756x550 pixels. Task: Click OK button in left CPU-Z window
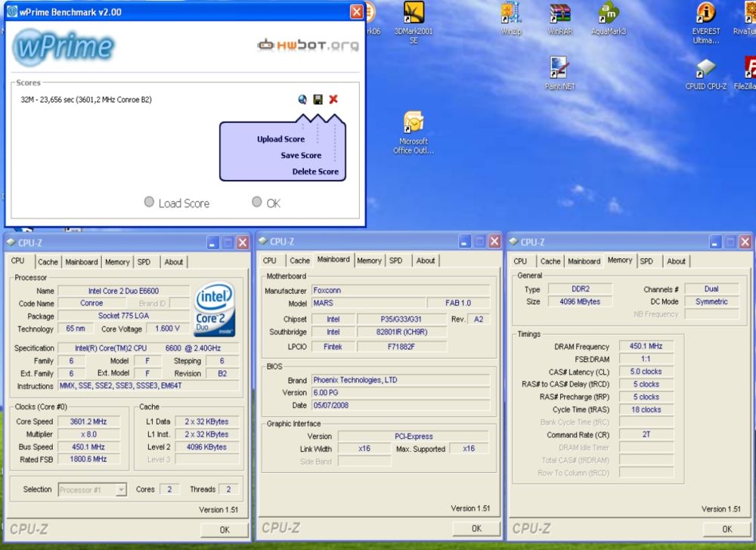coord(225,530)
